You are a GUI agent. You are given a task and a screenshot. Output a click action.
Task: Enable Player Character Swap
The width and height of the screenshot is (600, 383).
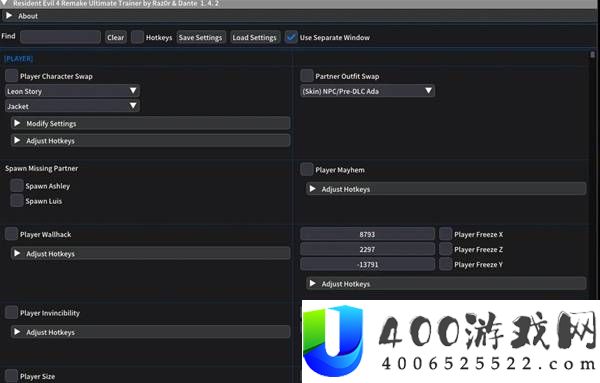(11, 76)
